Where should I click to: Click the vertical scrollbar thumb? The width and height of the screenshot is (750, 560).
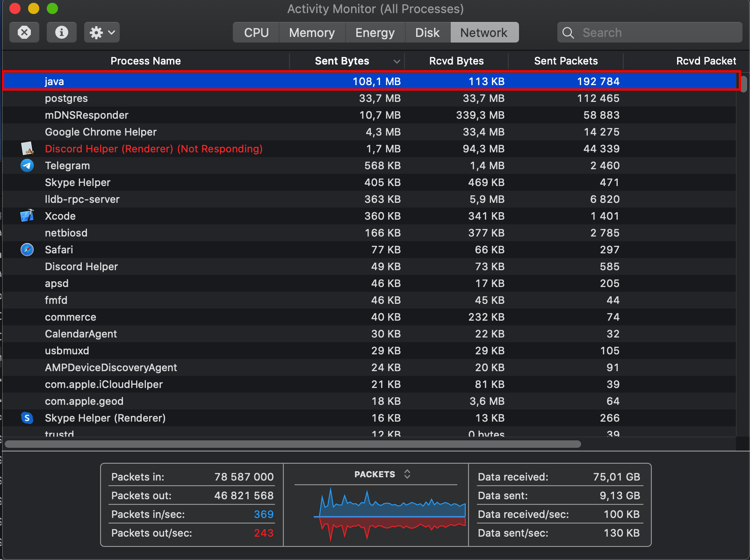point(743,83)
